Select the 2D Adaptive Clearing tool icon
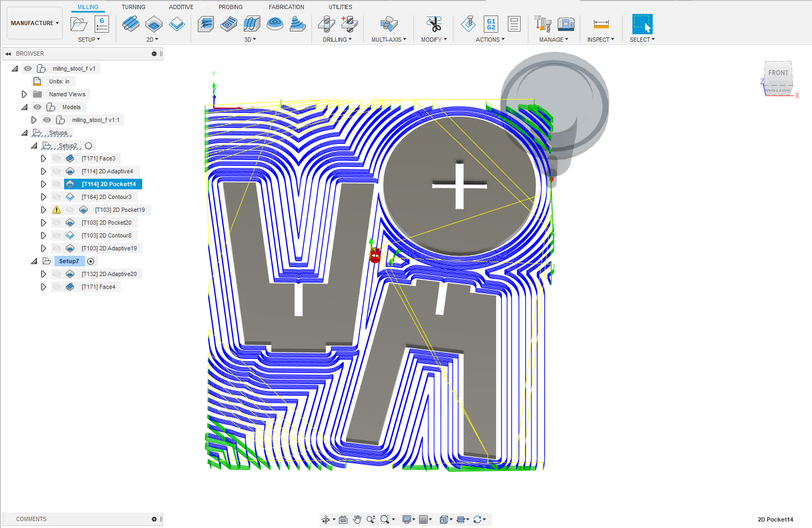This screenshot has height=528, width=812. pos(131,24)
